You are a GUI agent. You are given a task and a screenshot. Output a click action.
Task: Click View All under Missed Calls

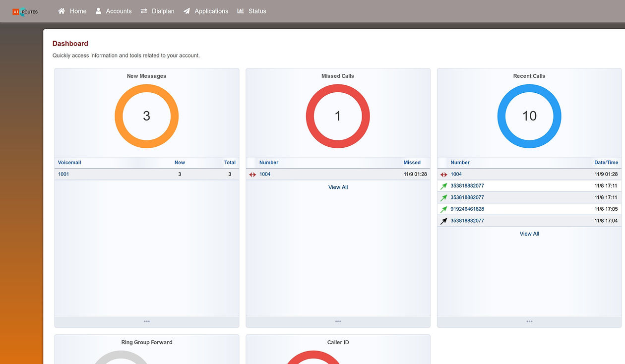pos(338,187)
